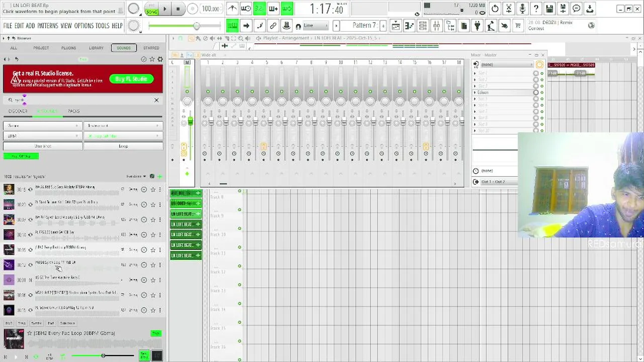Click the song position slider
644x362 pixels.
click(184, 26)
